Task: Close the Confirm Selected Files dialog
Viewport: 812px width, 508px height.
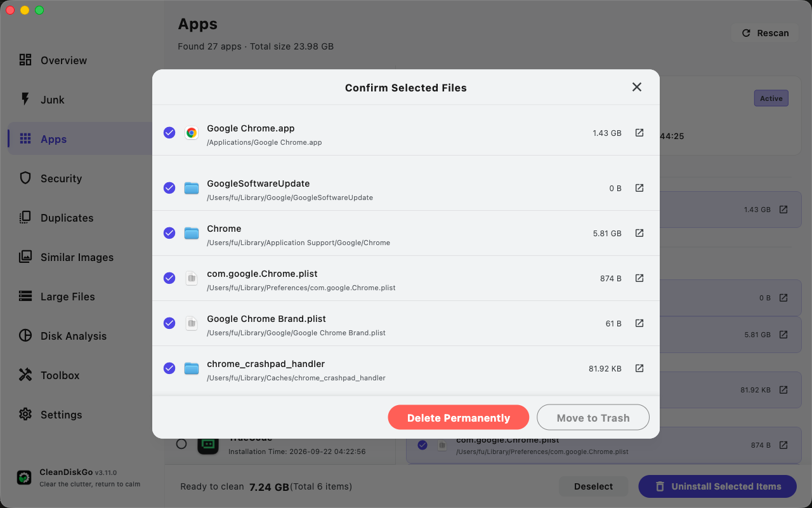Action: click(x=637, y=87)
